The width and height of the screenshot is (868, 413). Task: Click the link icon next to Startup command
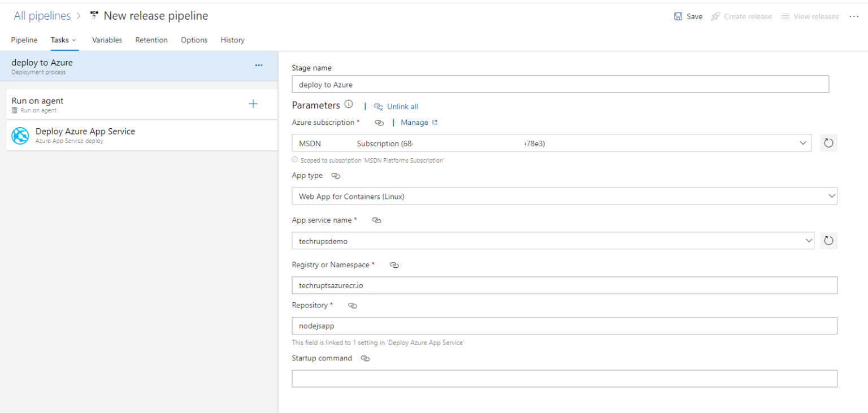click(365, 358)
